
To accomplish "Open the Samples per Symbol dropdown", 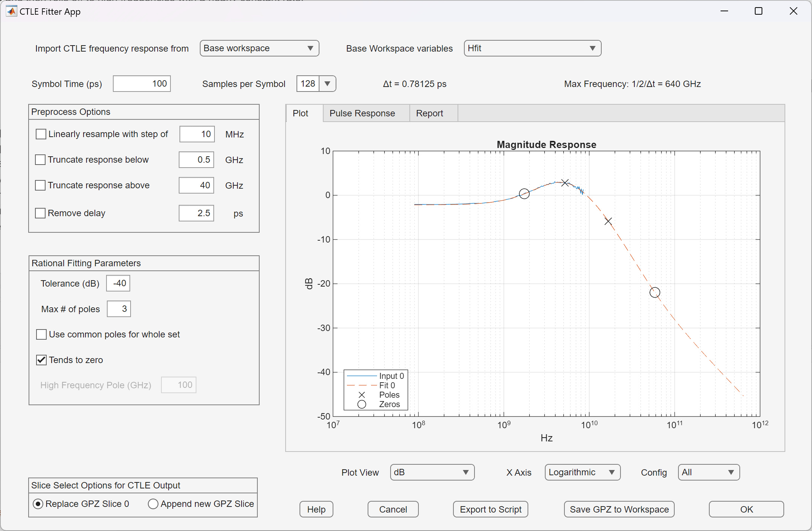I will 327,84.
